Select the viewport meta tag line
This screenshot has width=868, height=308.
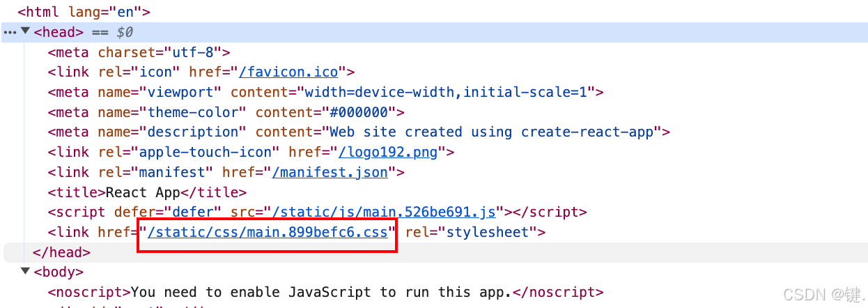click(x=325, y=92)
